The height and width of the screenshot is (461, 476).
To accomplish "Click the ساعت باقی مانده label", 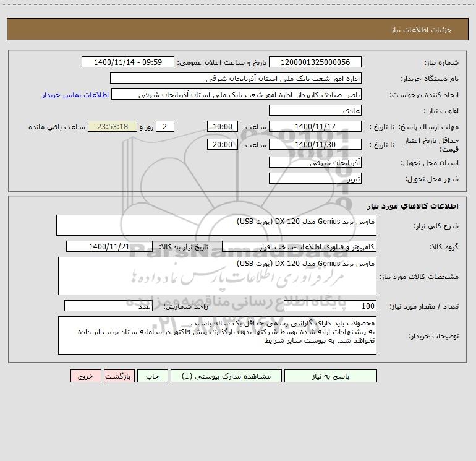I will click(57, 127).
